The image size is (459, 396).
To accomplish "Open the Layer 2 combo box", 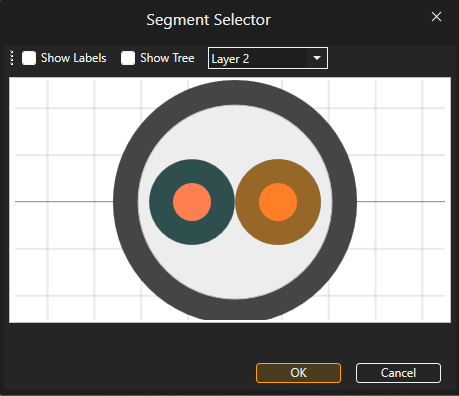I will 268,58.
